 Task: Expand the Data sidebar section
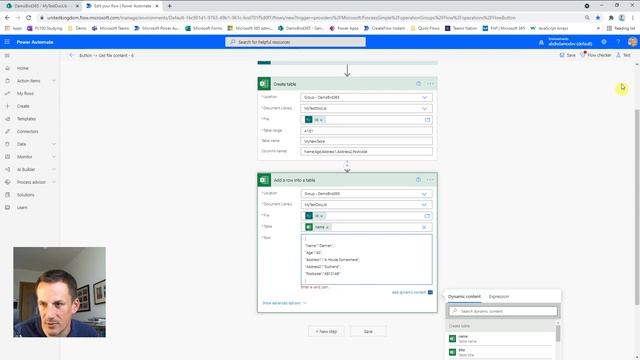(53, 144)
